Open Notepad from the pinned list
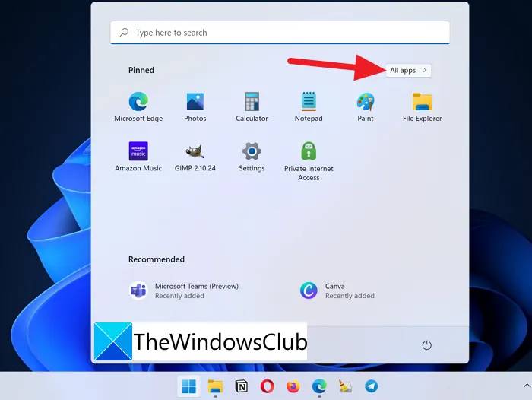Screen dimensions: 532x400 [x=309, y=106]
